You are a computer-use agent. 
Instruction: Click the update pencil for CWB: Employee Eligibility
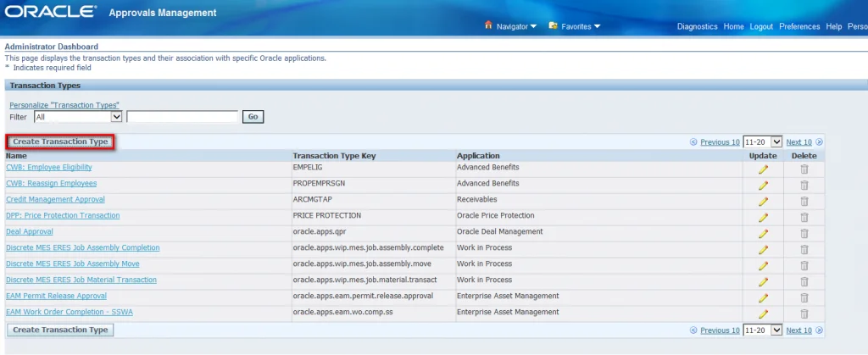(763, 169)
